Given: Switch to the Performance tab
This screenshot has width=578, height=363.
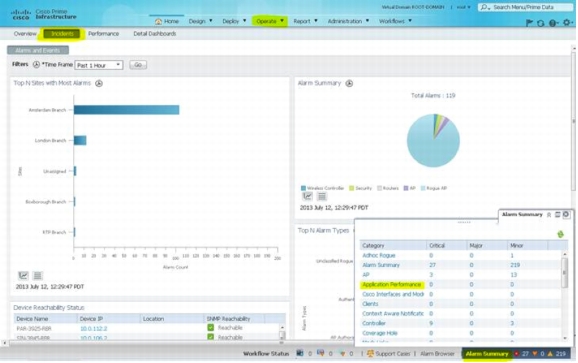Looking at the screenshot, I should (103, 34).
